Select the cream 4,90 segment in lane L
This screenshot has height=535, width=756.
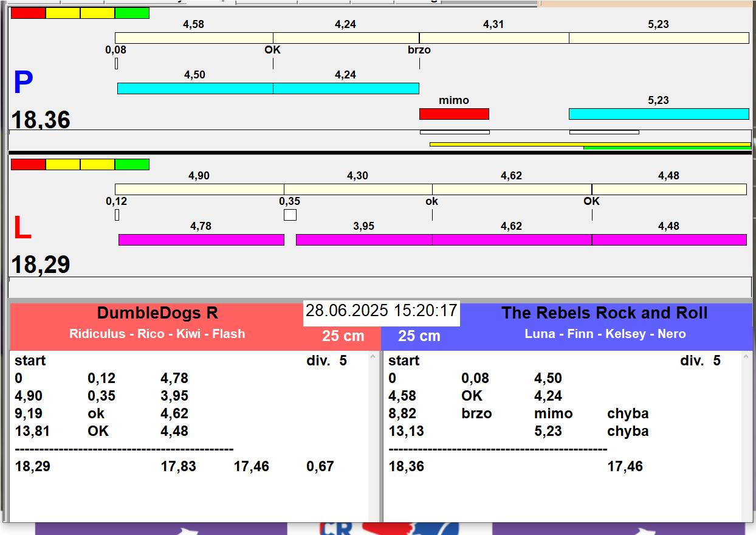(x=199, y=189)
